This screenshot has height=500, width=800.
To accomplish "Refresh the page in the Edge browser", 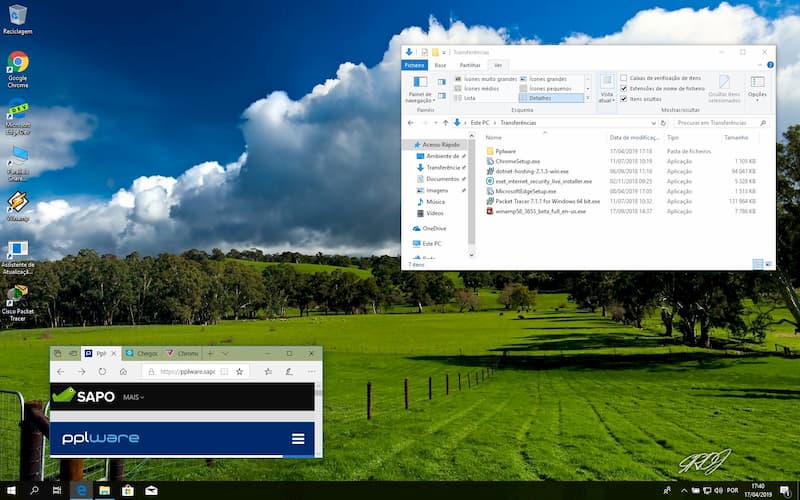I will pos(102,371).
